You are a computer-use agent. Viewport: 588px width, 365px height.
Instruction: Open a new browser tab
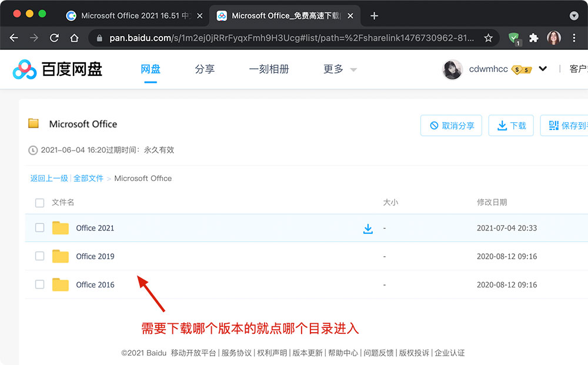tap(374, 16)
